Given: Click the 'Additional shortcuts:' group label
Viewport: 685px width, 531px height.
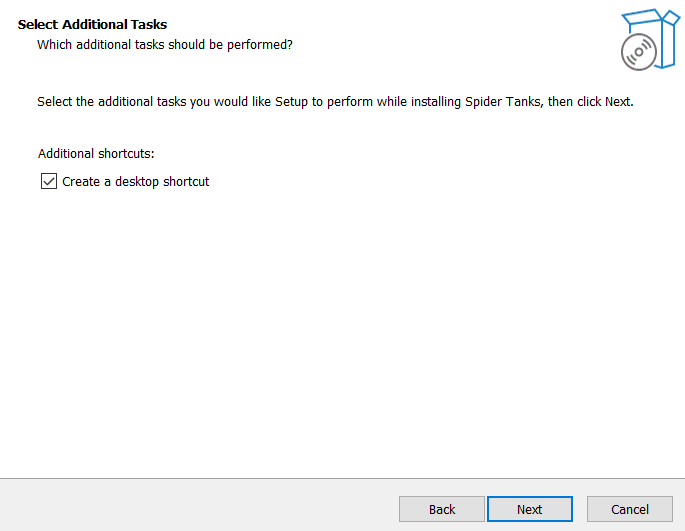Looking at the screenshot, I should pyautogui.click(x=96, y=154).
